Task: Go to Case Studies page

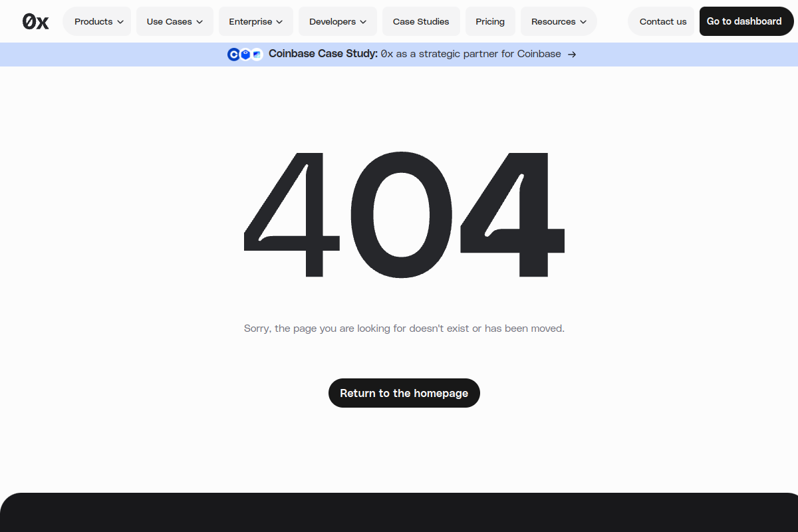Action: pyautogui.click(x=421, y=21)
